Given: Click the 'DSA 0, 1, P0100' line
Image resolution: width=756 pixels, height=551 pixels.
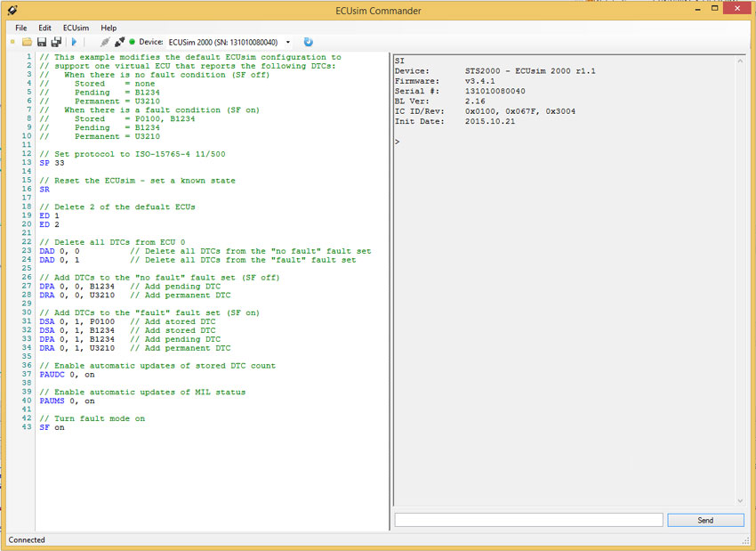Looking at the screenshot, I should (x=77, y=322).
